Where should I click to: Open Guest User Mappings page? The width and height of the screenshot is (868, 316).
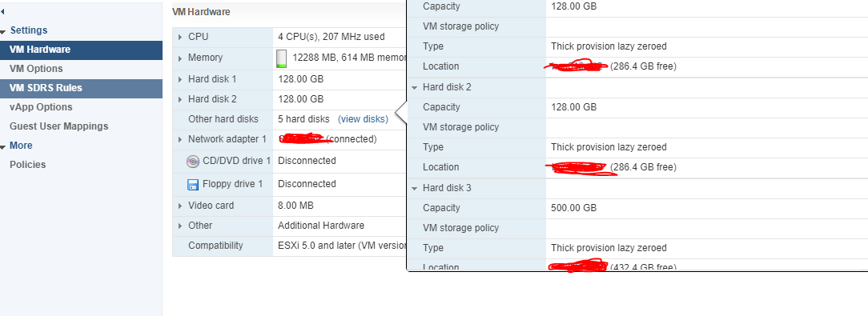point(58,126)
